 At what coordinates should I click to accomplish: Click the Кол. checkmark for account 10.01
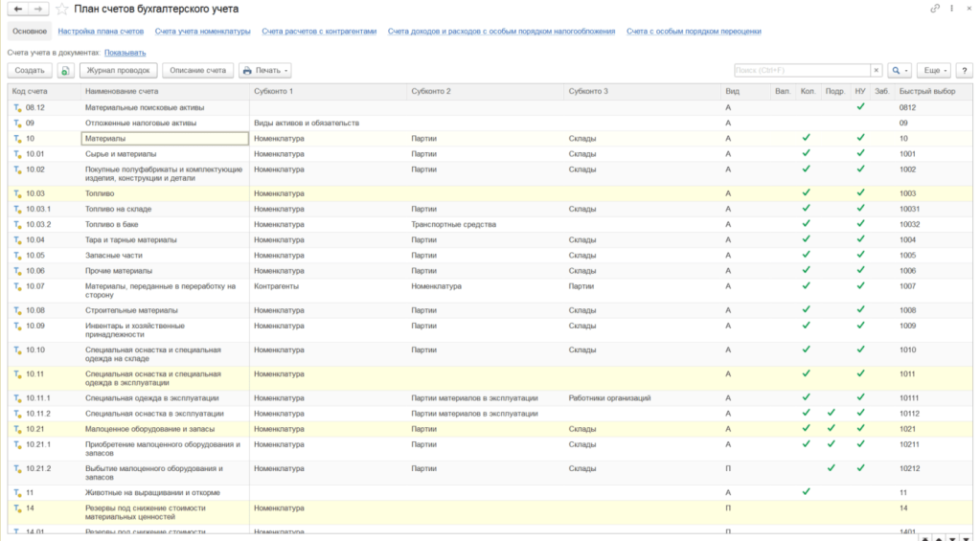(806, 153)
